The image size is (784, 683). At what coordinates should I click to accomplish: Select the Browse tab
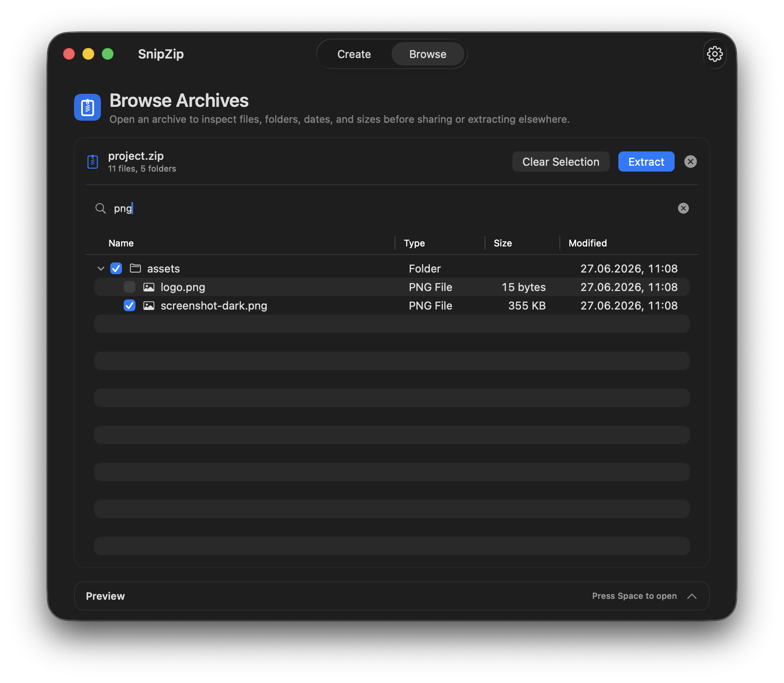(x=428, y=54)
